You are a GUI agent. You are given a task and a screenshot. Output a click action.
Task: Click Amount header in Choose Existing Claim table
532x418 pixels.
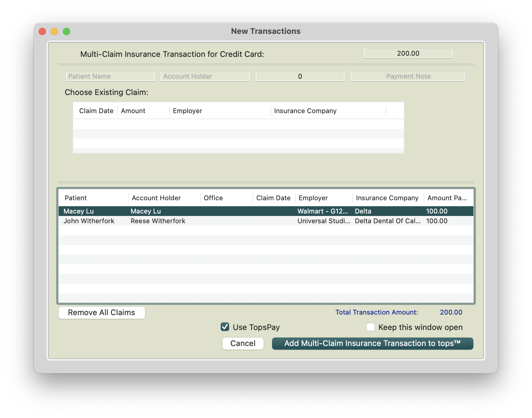click(144, 111)
